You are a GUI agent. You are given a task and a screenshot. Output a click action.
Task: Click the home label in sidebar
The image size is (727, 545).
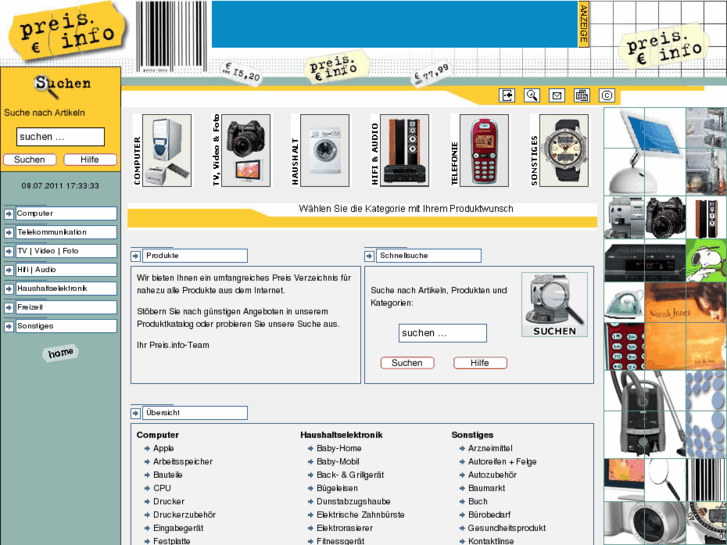(x=60, y=353)
